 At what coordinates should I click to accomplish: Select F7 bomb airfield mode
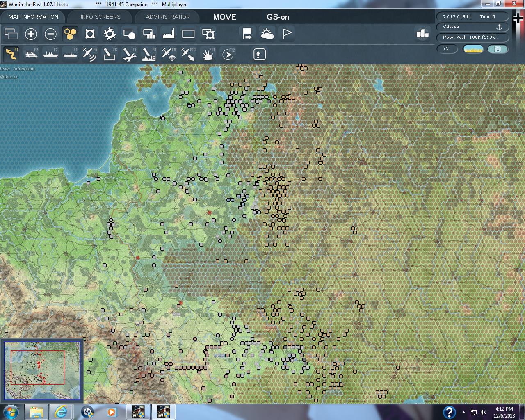(x=129, y=54)
